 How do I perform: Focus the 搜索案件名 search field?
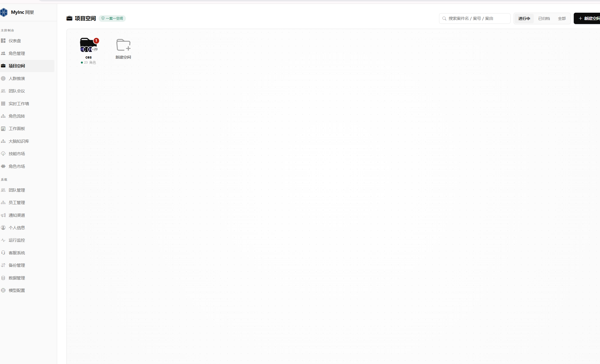click(475, 19)
